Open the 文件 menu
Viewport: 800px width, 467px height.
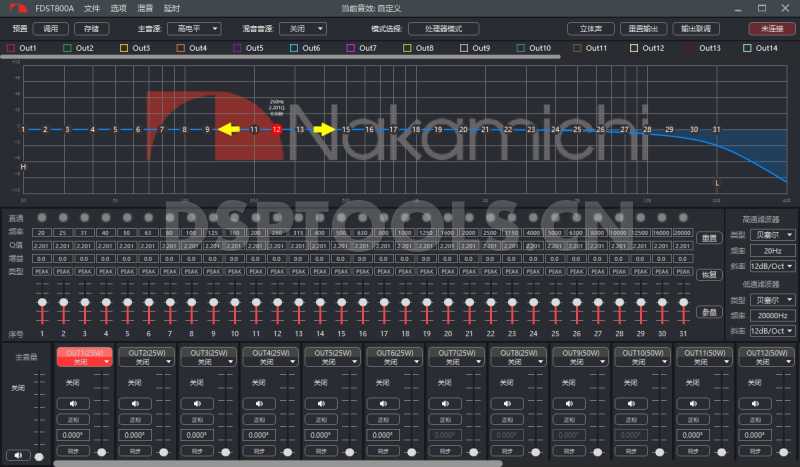click(92, 8)
